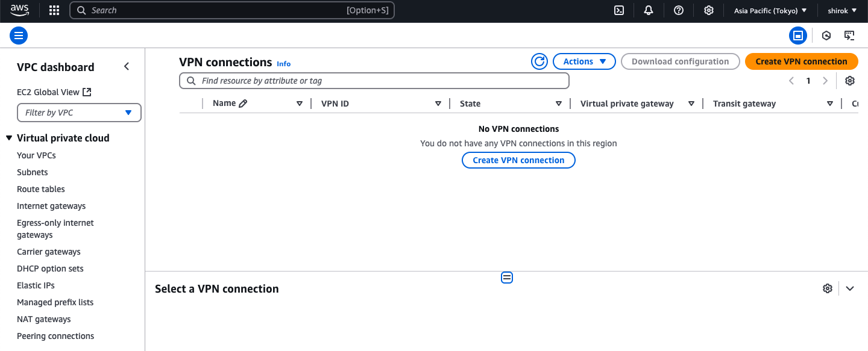The image size is (868, 351).
Task: Click the orange Create VPN connection button
Action: (x=802, y=61)
